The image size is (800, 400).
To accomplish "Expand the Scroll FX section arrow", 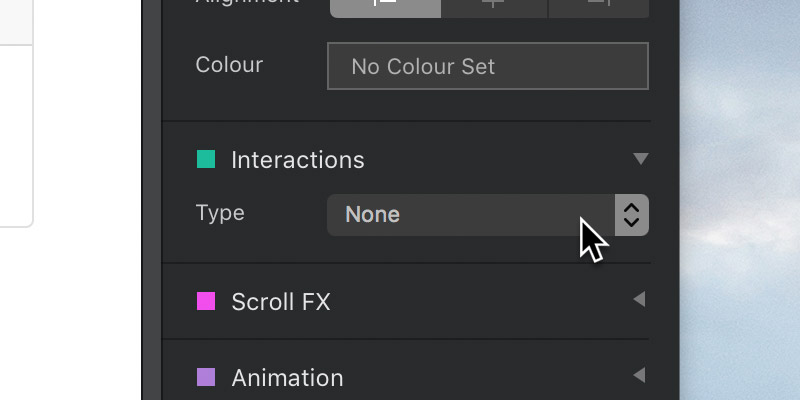I will pyautogui.click(x=639, y=299).
